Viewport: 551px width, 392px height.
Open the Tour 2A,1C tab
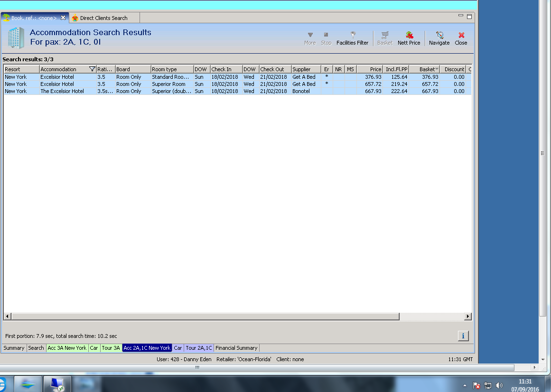tap(199, 348)
